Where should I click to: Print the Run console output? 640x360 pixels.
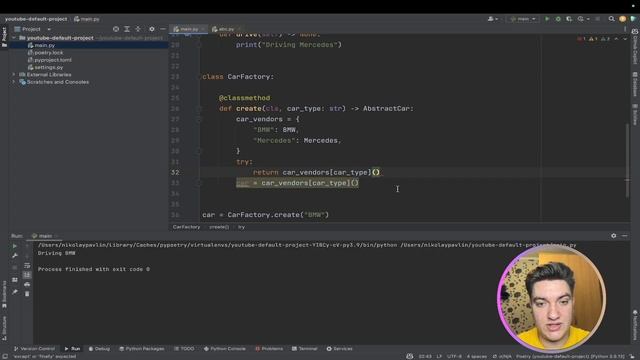[27, 284]
